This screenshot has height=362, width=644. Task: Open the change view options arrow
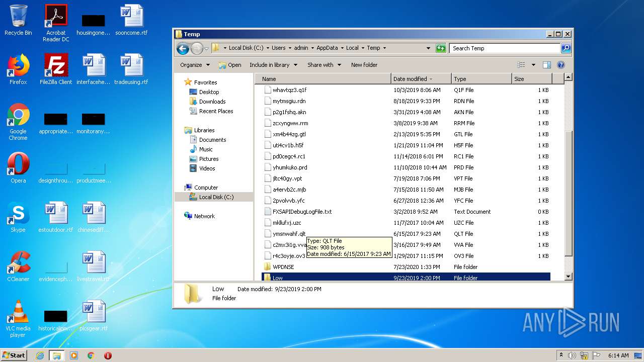[533, 65]
